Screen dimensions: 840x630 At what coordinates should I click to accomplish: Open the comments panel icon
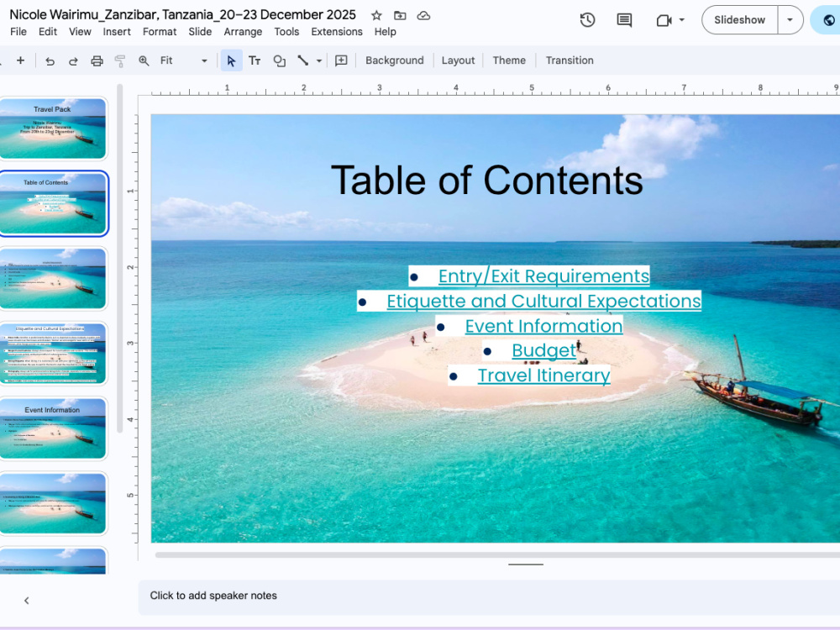624,20
